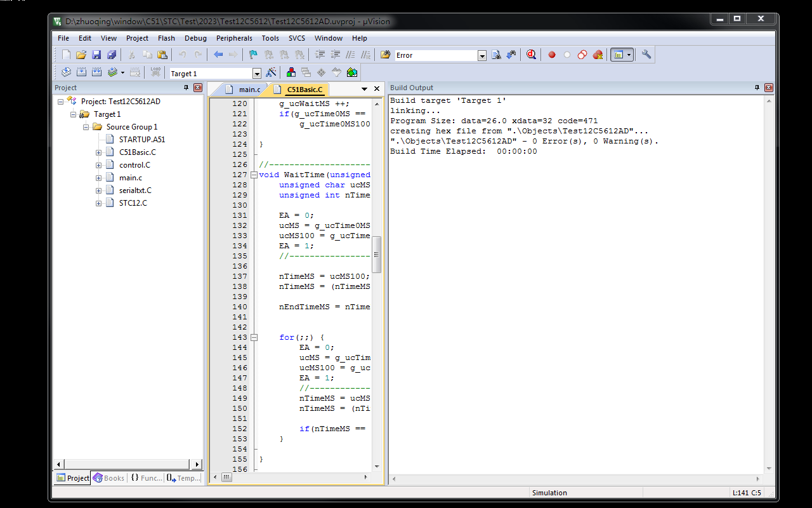Expand the control.C file node
This screenshot has height=508, width=812.
[99, 165]
